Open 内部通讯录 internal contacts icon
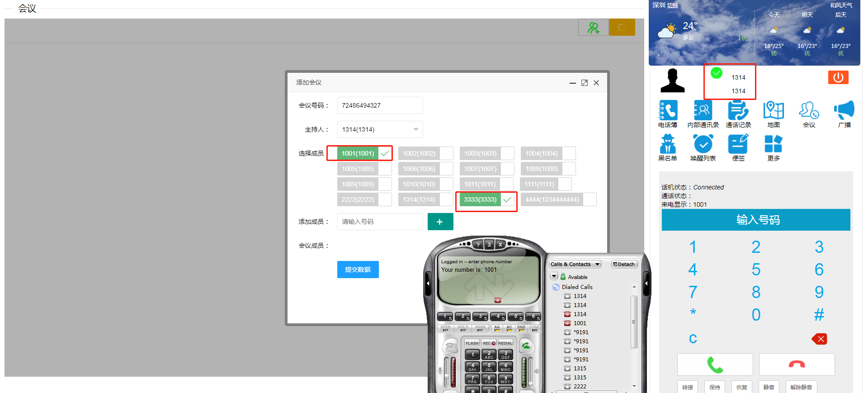Screen dimensions: 868x393 click(703, 110)
